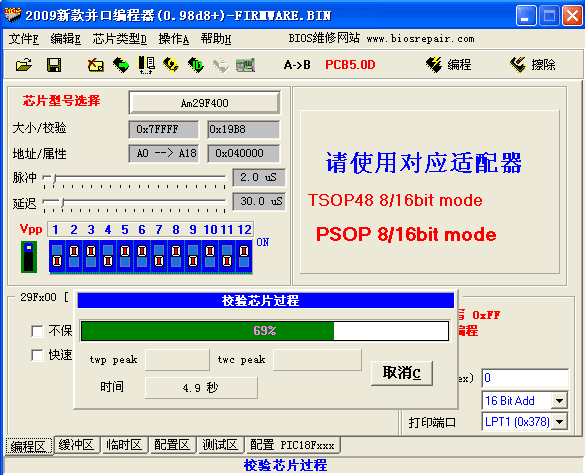Click the www.biosrepair.com website text
The width and height of the screenshot is (585, 475).
pos(420,39)
